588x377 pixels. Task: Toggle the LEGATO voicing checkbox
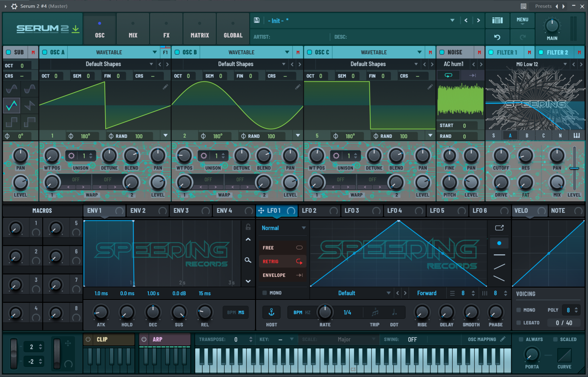tap(519, 323)
